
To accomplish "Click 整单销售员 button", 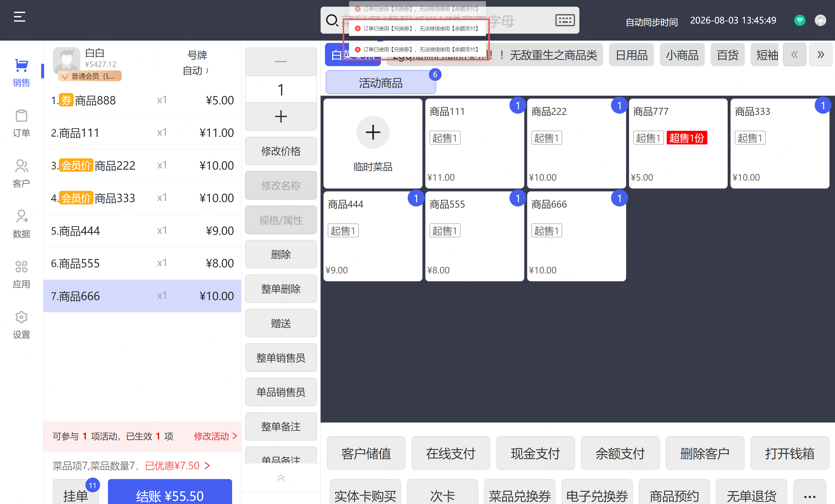I will tap(281, 358).
